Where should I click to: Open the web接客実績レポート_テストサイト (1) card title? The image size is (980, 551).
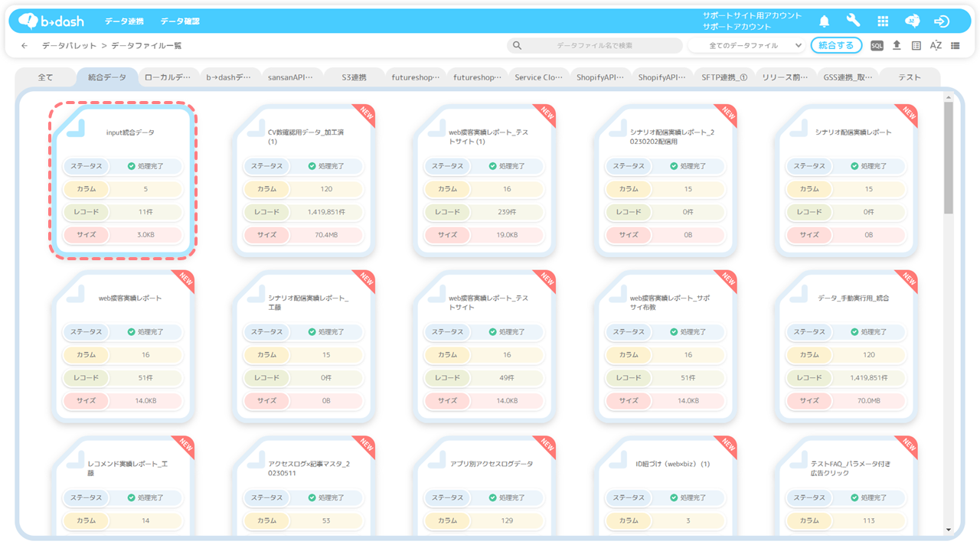[488, 137]
